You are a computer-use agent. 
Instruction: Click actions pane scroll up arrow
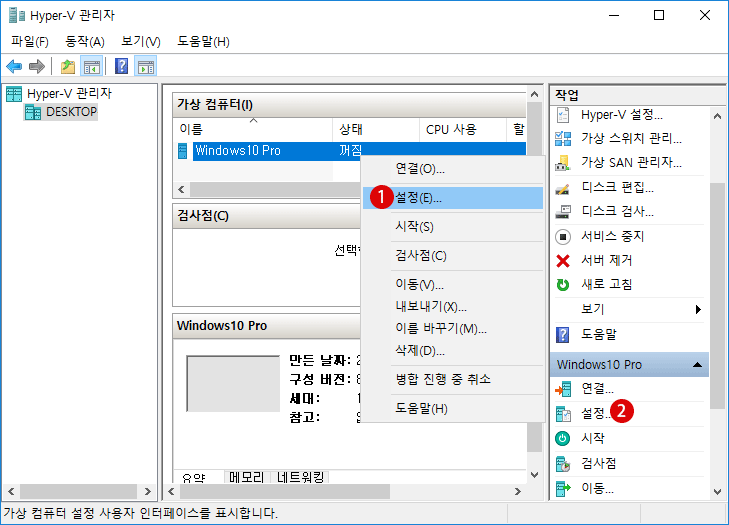click(717, 116)
